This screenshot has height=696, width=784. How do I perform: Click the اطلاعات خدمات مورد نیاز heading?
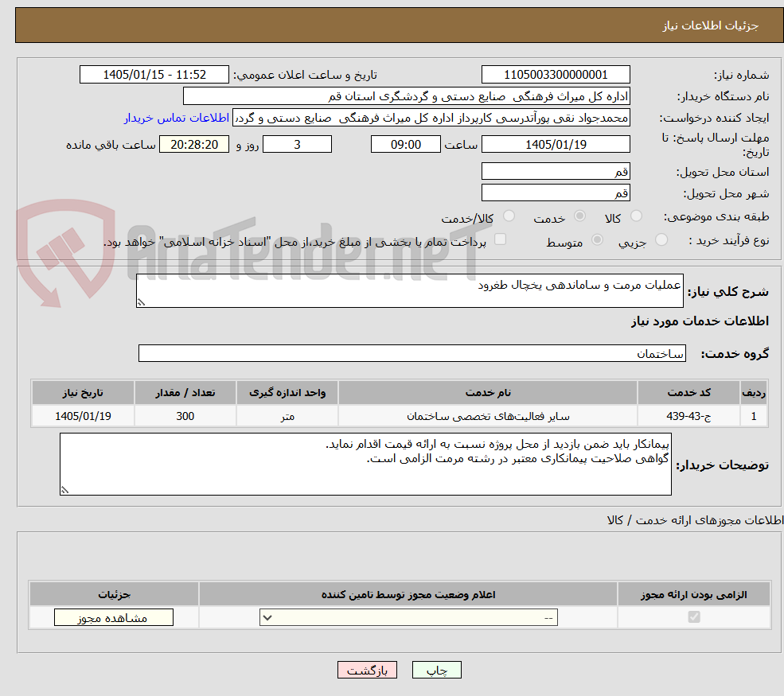point(700,321)
